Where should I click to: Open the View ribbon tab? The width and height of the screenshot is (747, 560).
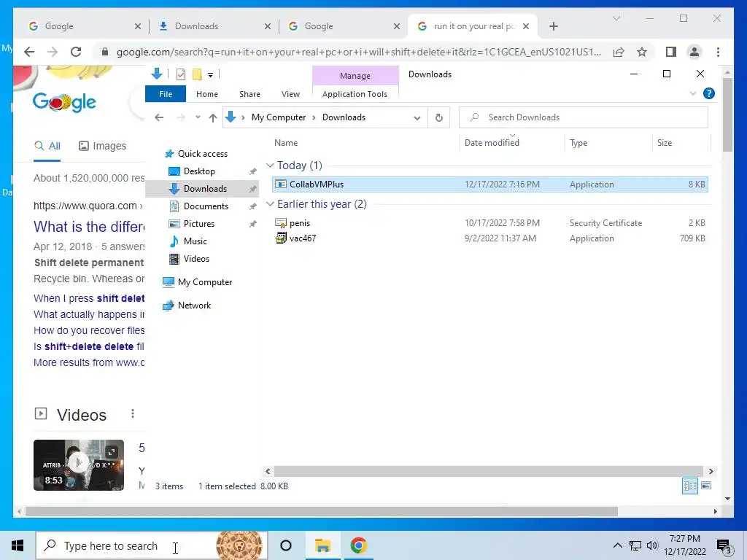[x=290, y=94]
